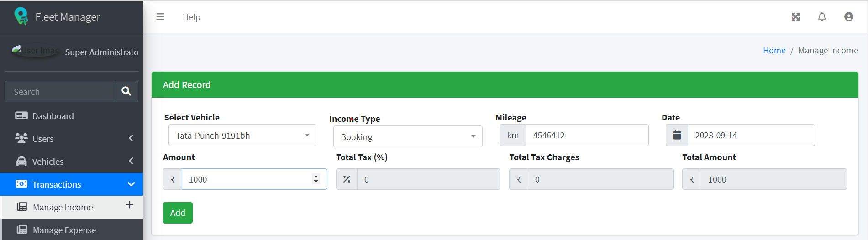Click the hamburger sidebar toggle icon
This screenshot has width=868, height=240.
coord(160,17)
